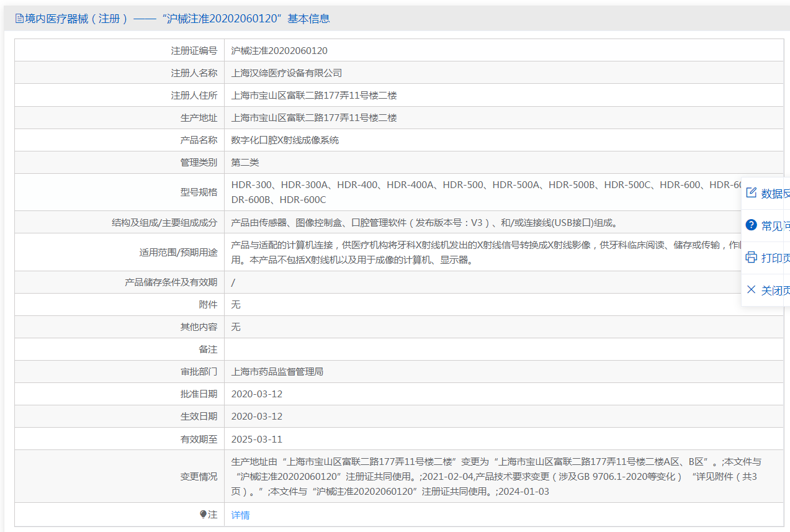The image size is (790, 532).
Task: Click the 无 value in 其他内容 row
Action: point(236,327)
